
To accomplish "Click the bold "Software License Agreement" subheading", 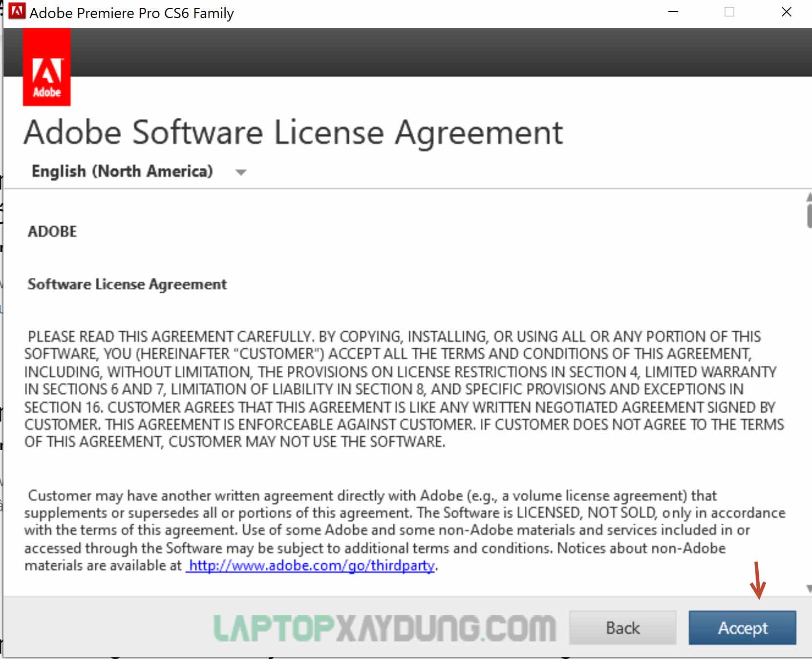I will 127,284.
